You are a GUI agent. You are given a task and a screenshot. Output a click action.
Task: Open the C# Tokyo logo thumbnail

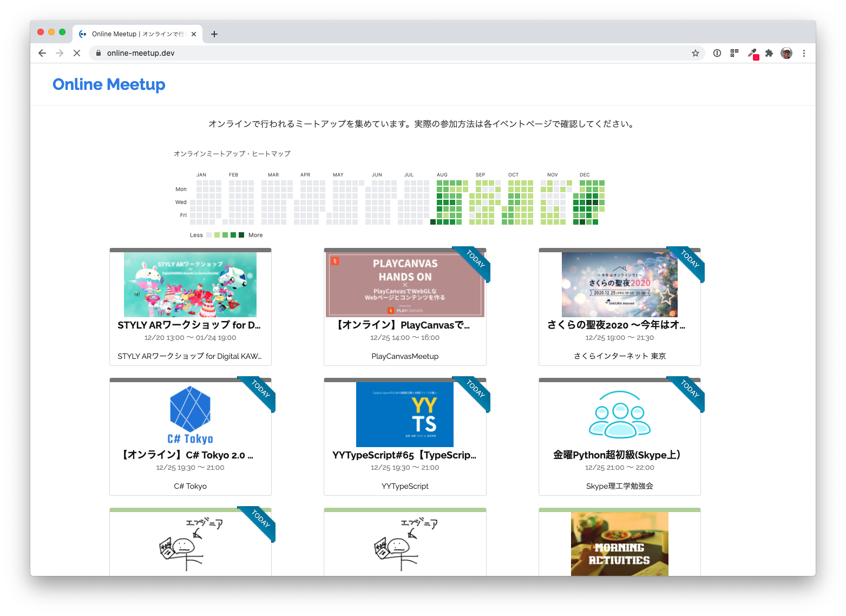click(190, 415)
